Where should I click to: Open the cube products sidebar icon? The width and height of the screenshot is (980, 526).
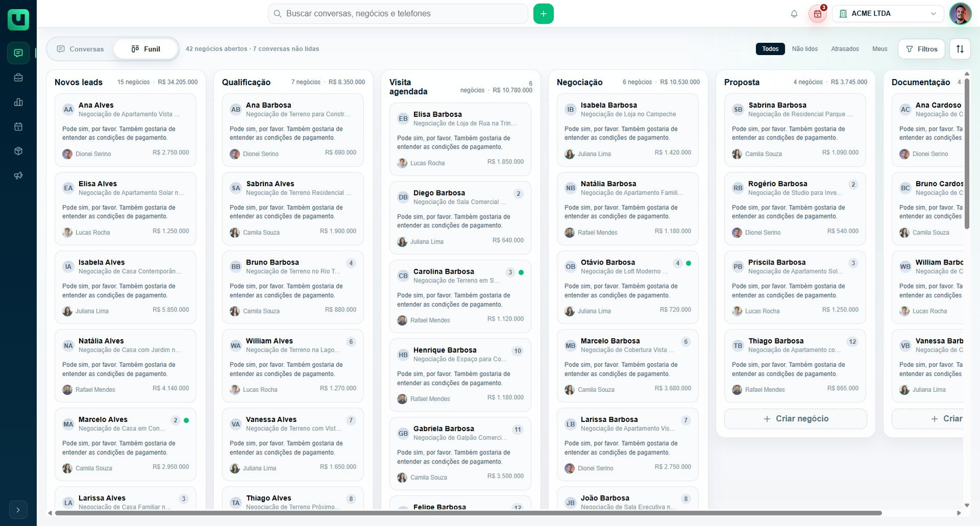tap(18, 151)
